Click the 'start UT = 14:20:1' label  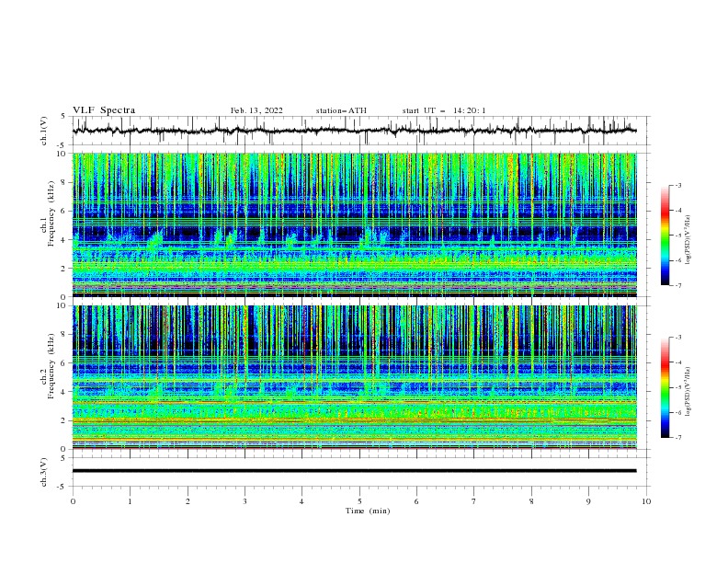click(444, 110)
